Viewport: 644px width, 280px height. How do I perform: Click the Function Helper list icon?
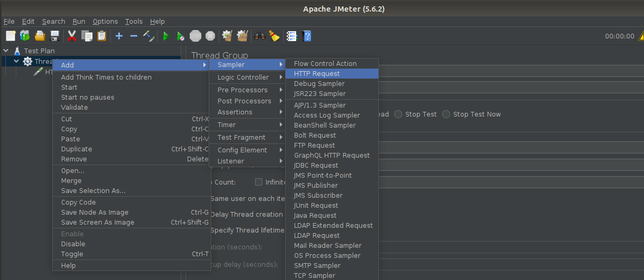[x=291, y=36]
